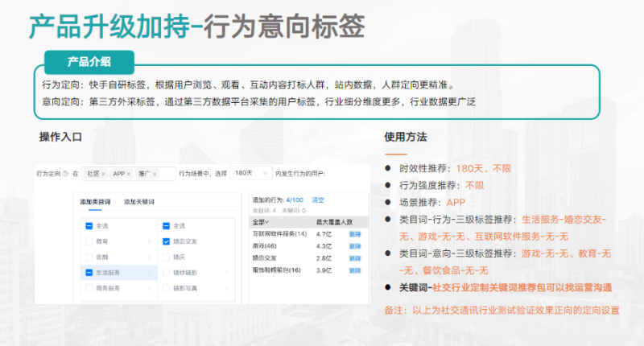Toggle the 生活服务 category checkbox
644x346 pixels.
(89, 273)
